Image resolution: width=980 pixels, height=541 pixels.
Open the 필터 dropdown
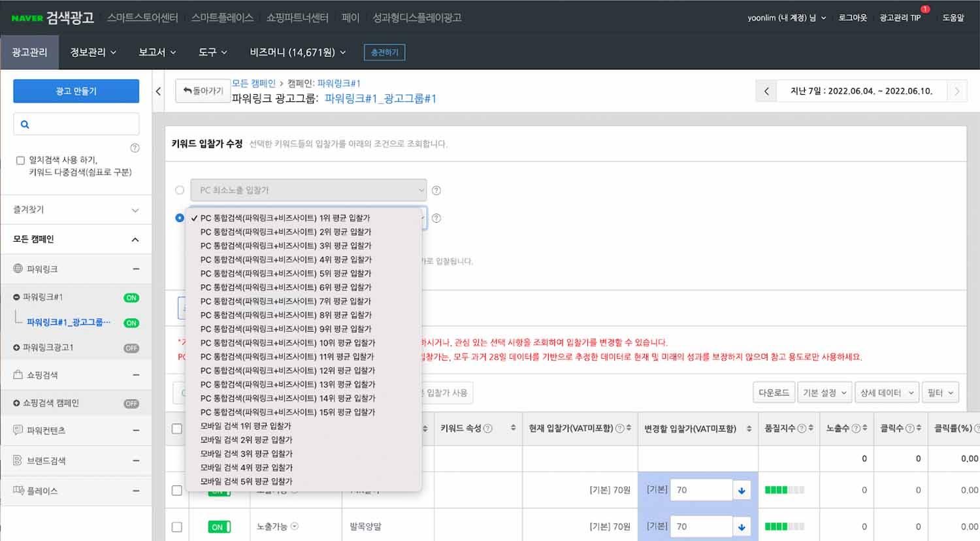click(940, 393)
